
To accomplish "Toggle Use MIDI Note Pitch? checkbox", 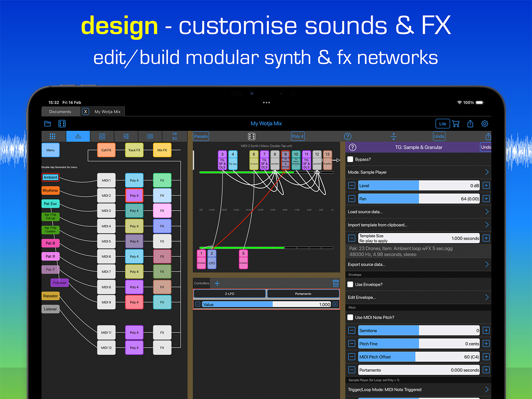I will [351, 318].
